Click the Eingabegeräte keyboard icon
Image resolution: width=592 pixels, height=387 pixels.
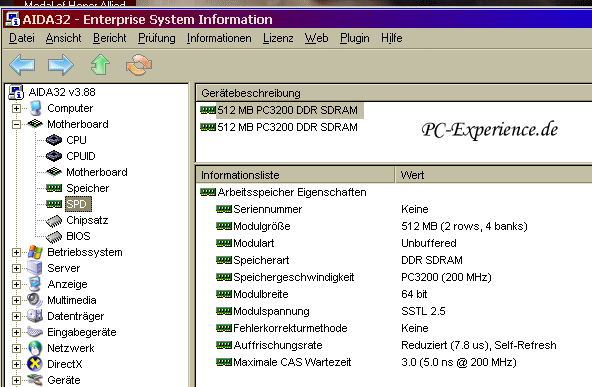(x=35, y=332)
